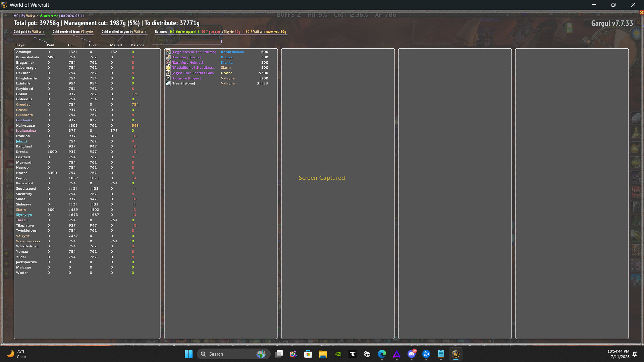Click the 'Gargul v7.7.33' version label
The height and width of the screenshot is (362, 644).
[612, 23]
